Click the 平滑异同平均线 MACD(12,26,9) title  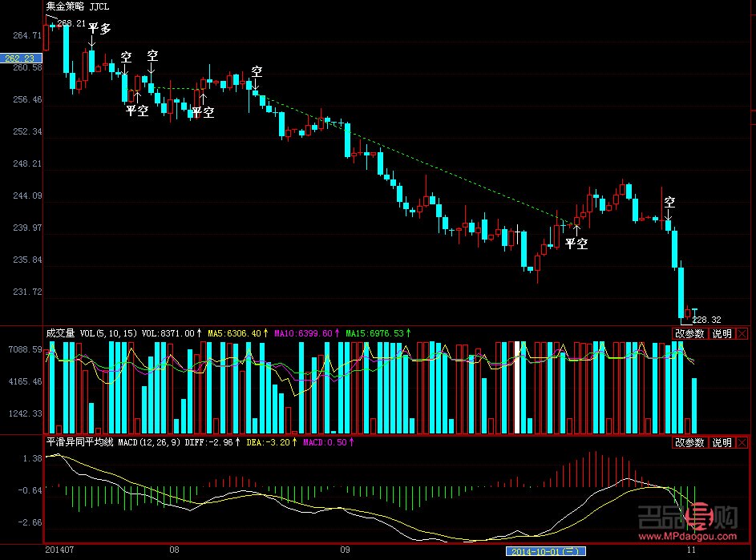click(x=113, y=442)
